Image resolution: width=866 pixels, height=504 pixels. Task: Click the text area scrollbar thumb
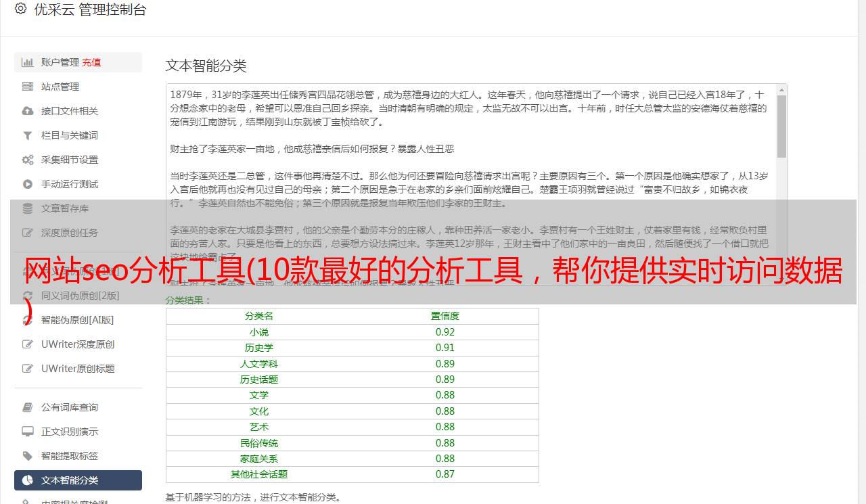click(x=781, y=127)
